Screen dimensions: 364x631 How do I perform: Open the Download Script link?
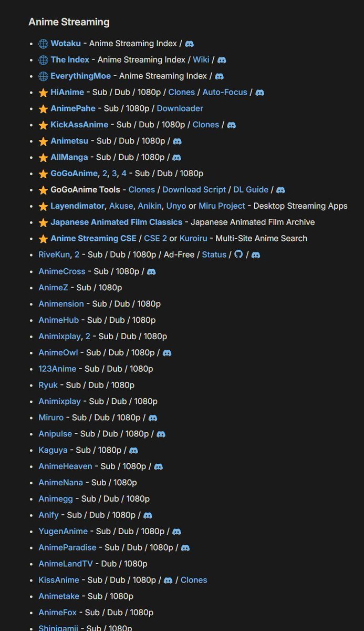[194, 189]
